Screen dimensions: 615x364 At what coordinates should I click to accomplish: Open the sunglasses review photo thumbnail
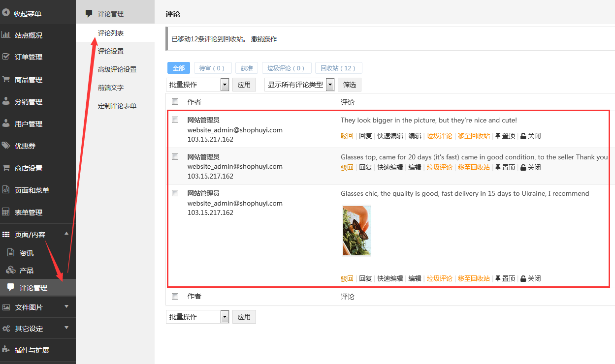[356, 230]
